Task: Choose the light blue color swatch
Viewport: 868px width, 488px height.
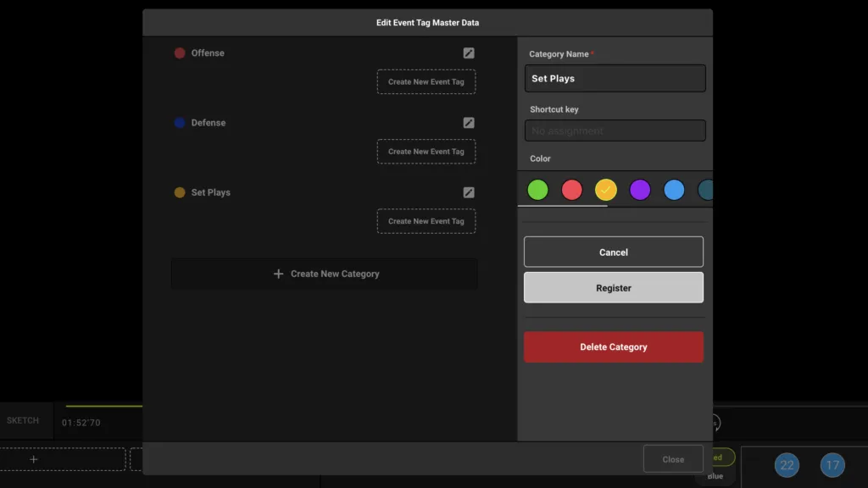Action: (x=674, y=190)
